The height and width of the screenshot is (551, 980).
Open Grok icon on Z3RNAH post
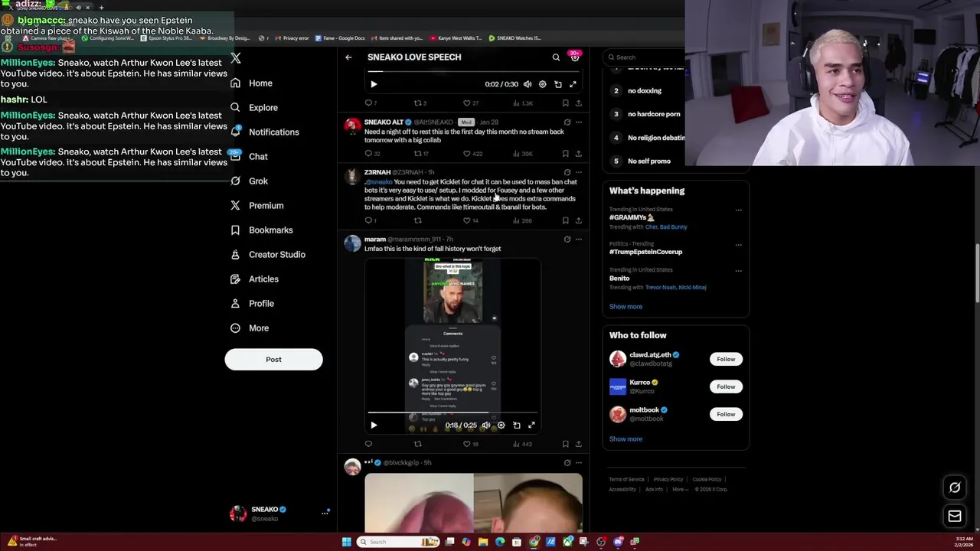click(567, 172)
